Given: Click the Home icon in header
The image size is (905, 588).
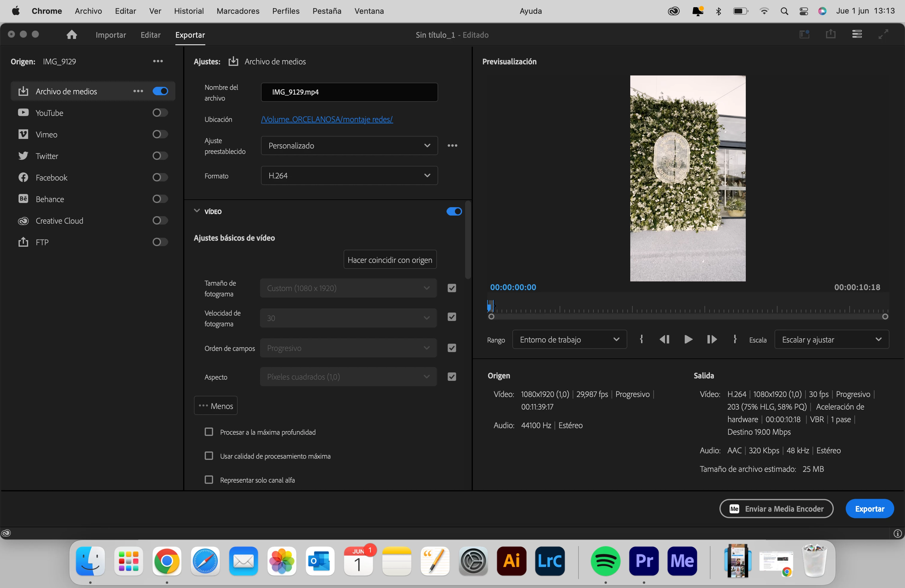Looking at the screenshot, I should tap(72, 35).
